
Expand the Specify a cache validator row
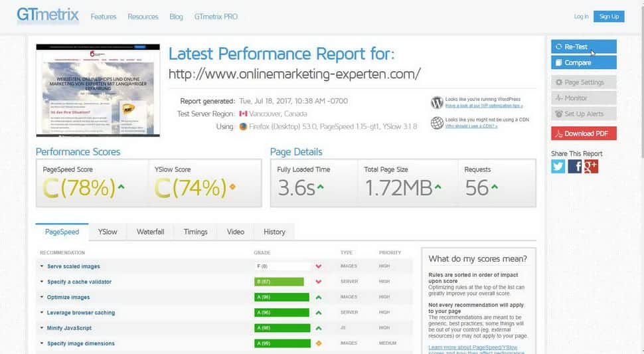pyautogui.click(x=79, y=282)
